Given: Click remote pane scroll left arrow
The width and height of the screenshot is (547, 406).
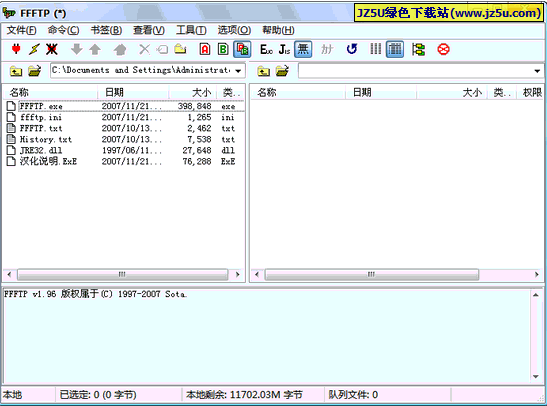Looking at the screenshot, I should tap(257, 275).
